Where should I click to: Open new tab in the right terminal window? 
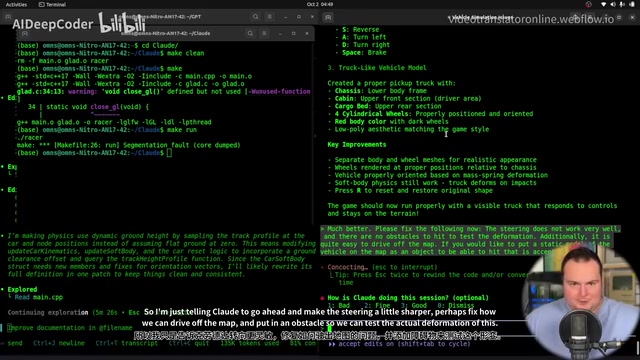coord(328,18)
